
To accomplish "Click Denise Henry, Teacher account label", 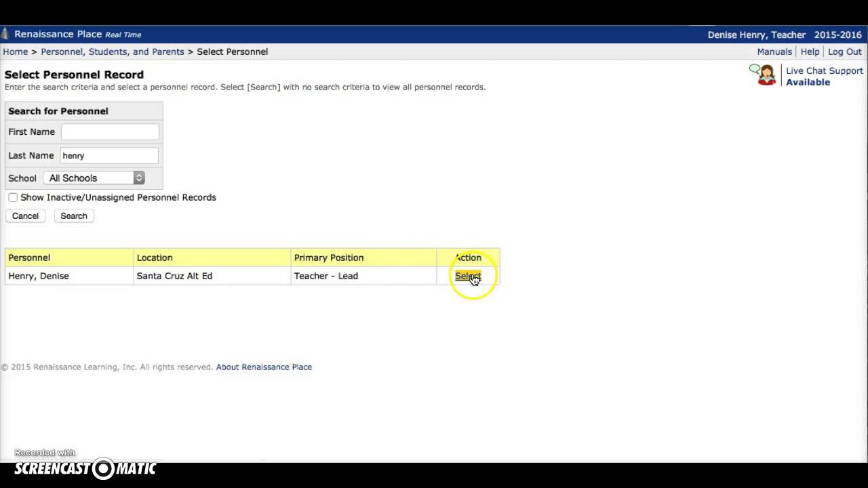I will click(757, 35).
